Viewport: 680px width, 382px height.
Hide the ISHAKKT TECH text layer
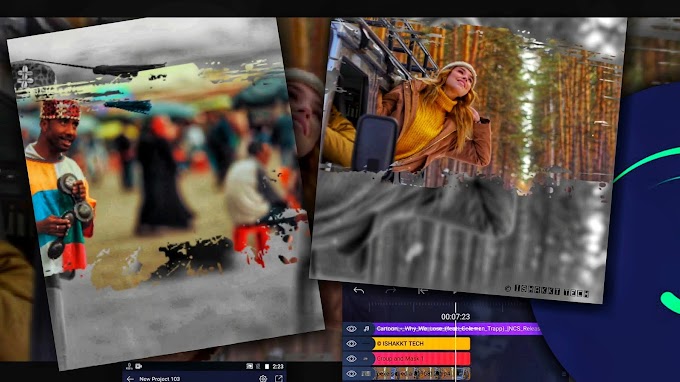pyautogui.click(x=351, y=343)
